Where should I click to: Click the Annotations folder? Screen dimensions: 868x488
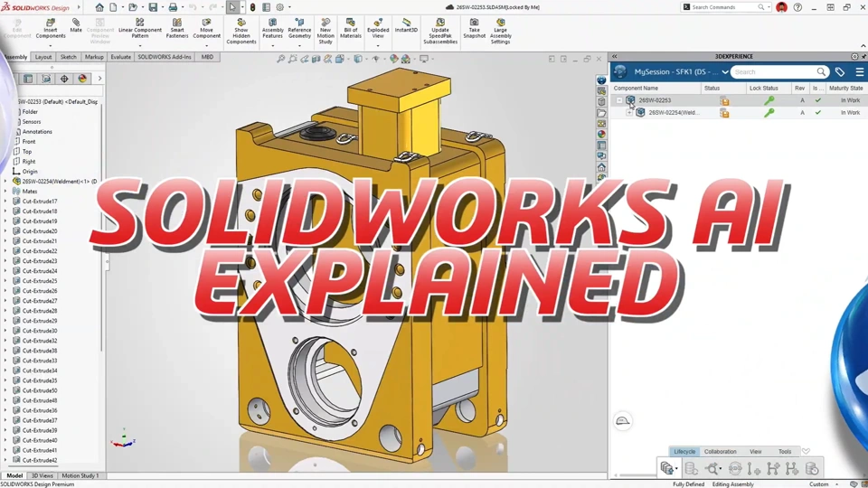click(37, 132)
